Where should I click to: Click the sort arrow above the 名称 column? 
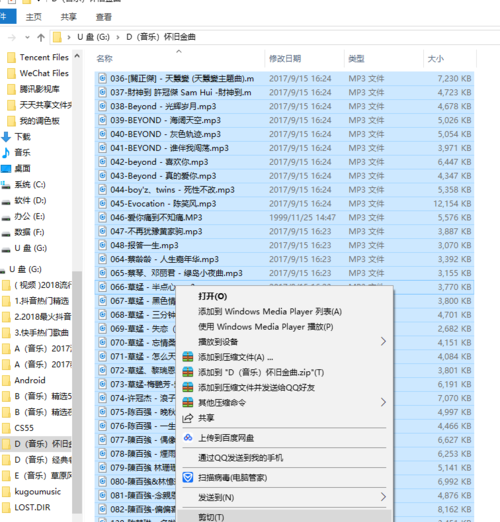179,51
